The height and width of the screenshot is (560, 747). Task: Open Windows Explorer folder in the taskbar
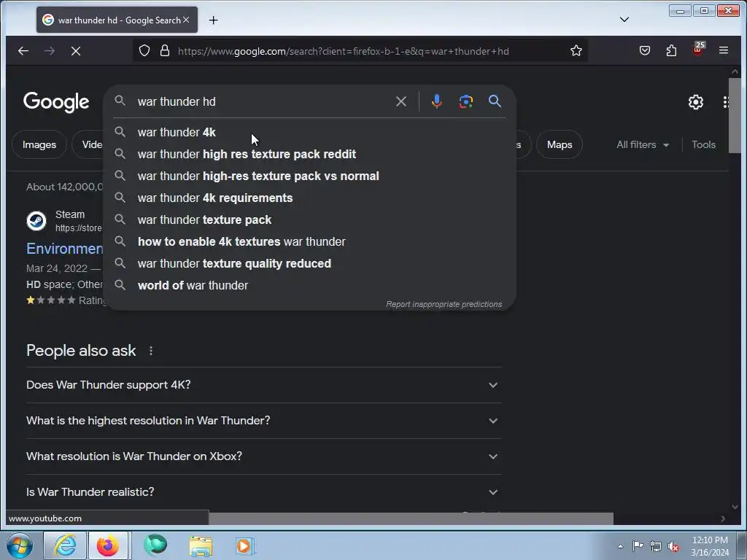(201, 545)
